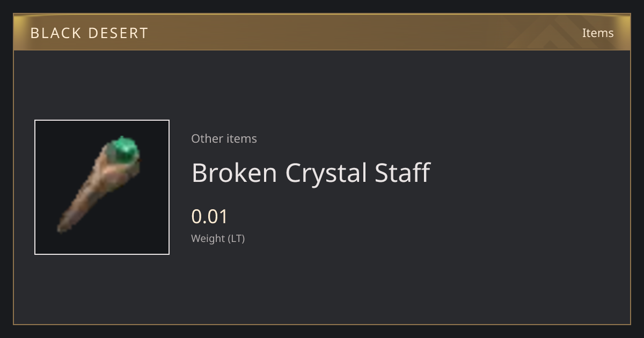Viewport: 644px width, 338px height.
Task: Open the Items section in the header
Action: [x=598, y=33]
